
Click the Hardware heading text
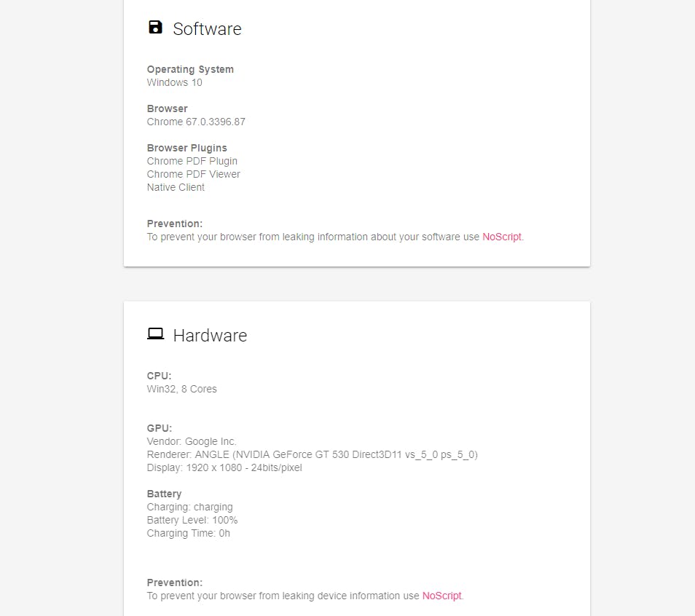[210, 336]
